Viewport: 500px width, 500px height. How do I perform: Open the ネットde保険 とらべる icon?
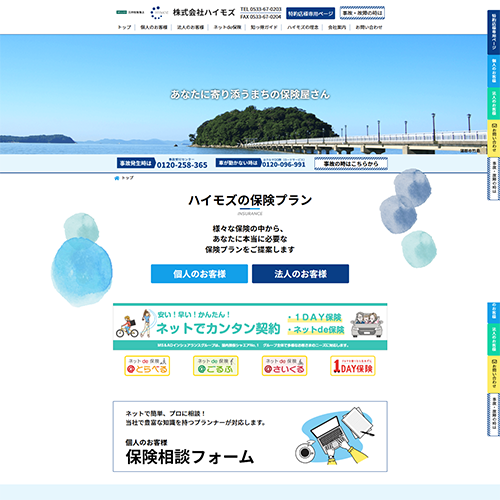pos(147,366)
